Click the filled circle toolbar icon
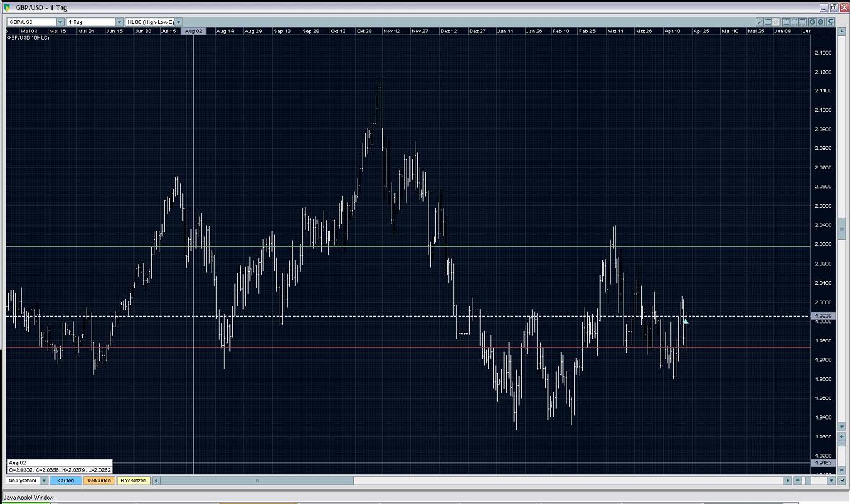 pyautogui.click(x=820, y=22)
